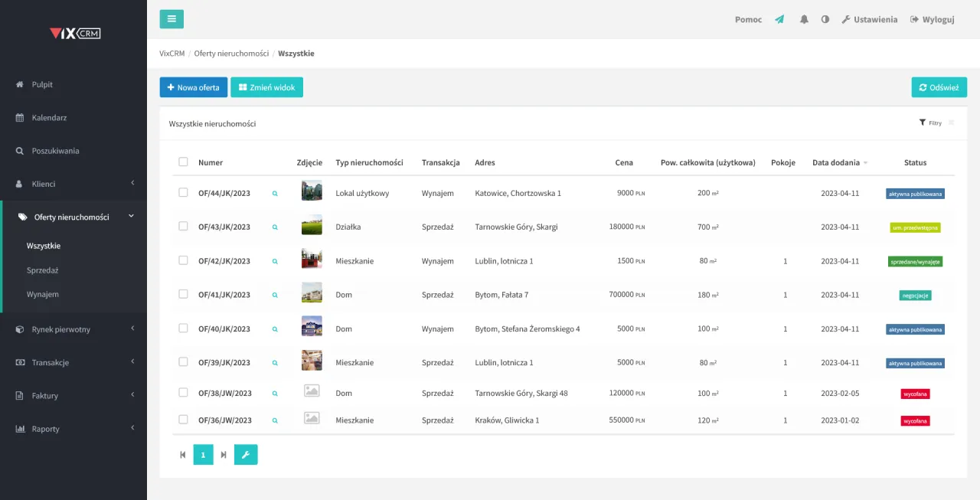The width and height of the screenshot is (980, 500).
Task: Click magnifier icon next to OF/44/JK/2023
Action: point(275,194)
